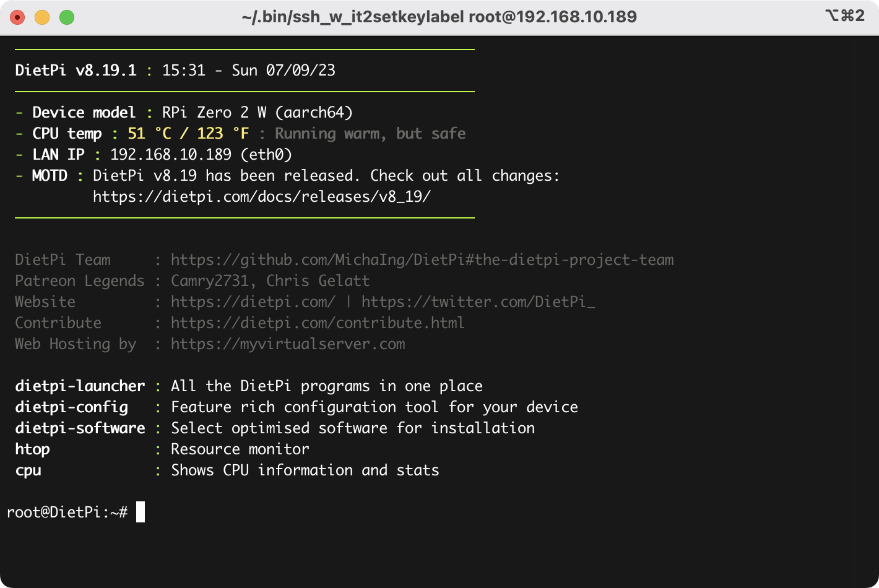Screen dimensions: 879x588
Task: Open the GitHub DietPi project team URL
Action: tap(422, 260)
